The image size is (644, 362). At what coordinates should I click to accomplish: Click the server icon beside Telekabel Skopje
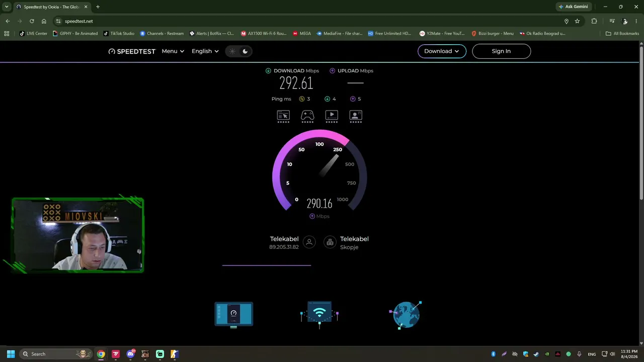[x=330, y=242]
